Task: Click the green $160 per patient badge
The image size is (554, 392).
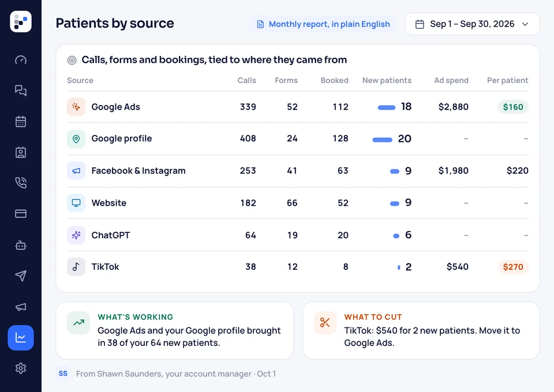Action: pos(513,107)
